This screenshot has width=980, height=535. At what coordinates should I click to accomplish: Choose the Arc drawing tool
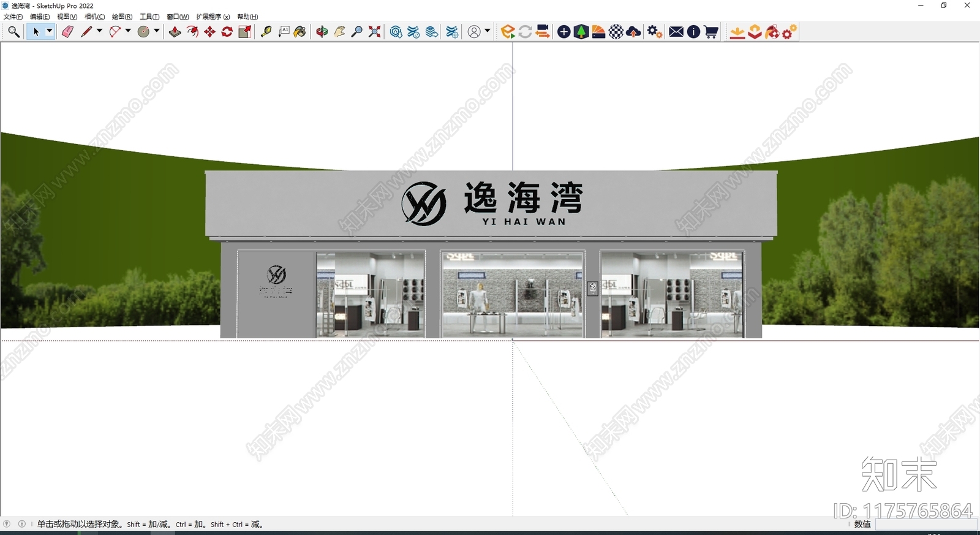[115, 32]
